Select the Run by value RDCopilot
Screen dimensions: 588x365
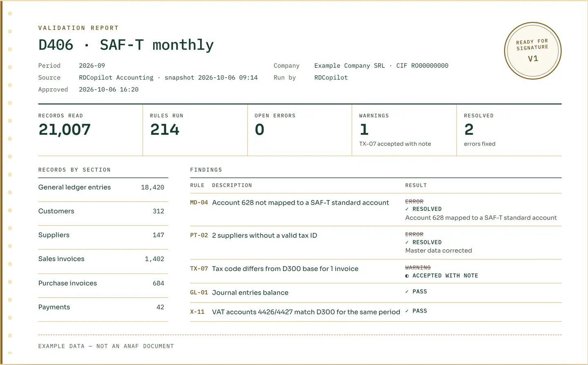[x=331, y=77]
